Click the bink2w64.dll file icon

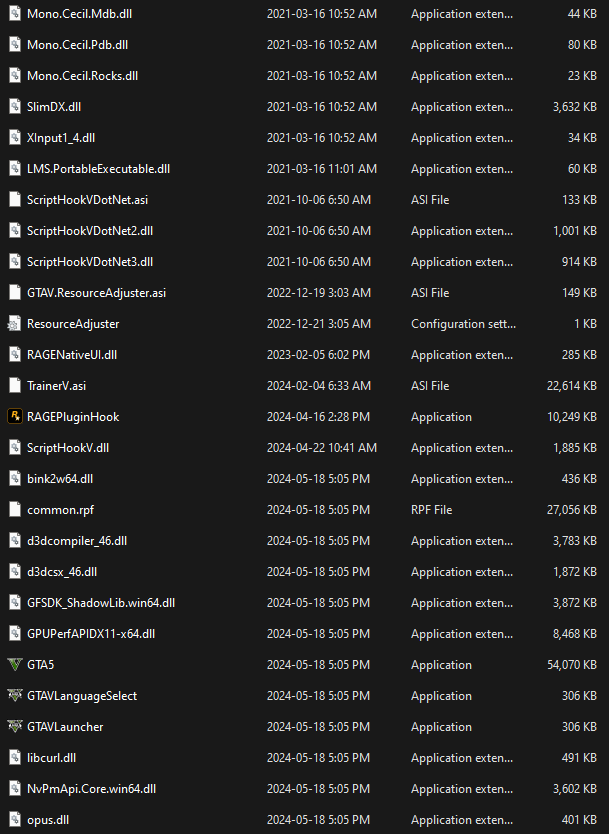click(15, 478)
